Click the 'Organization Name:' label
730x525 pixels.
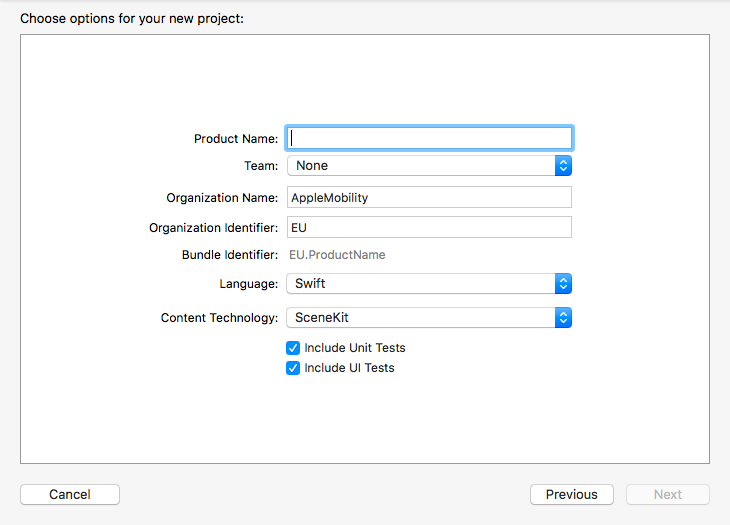coord(222,198)
